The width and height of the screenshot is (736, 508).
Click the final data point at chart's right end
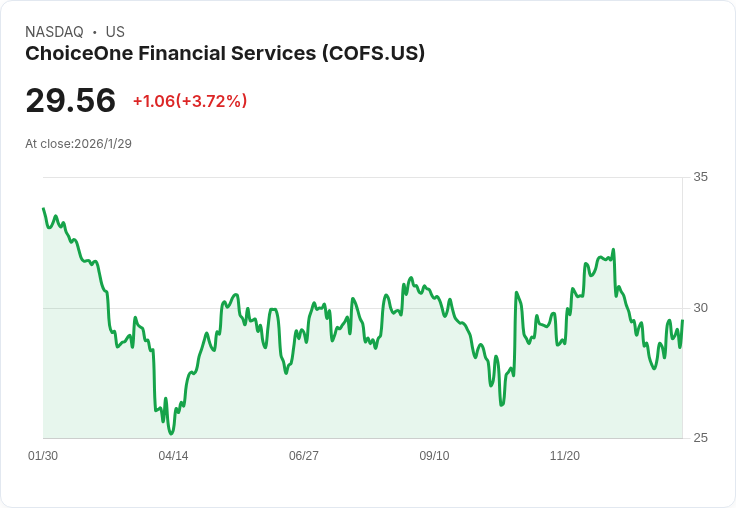click(x=682, y=321)
